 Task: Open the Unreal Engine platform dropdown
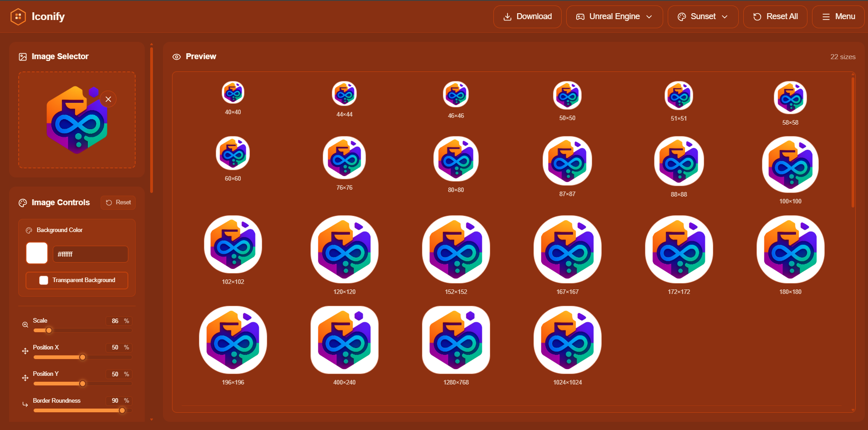tap(614, 16)
